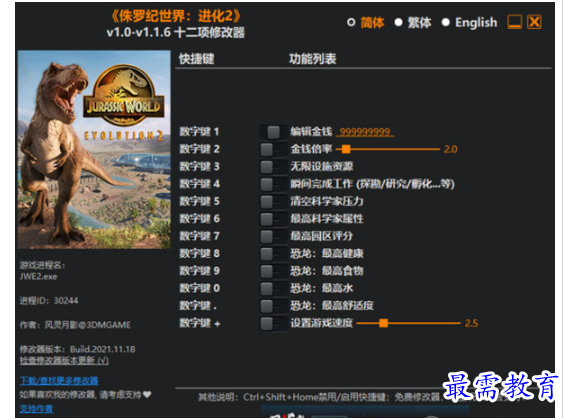The width and height of the screenshot is (567, 418).
Task: Click the 数字键 + hotkey label
Action: tap(200, 323)
